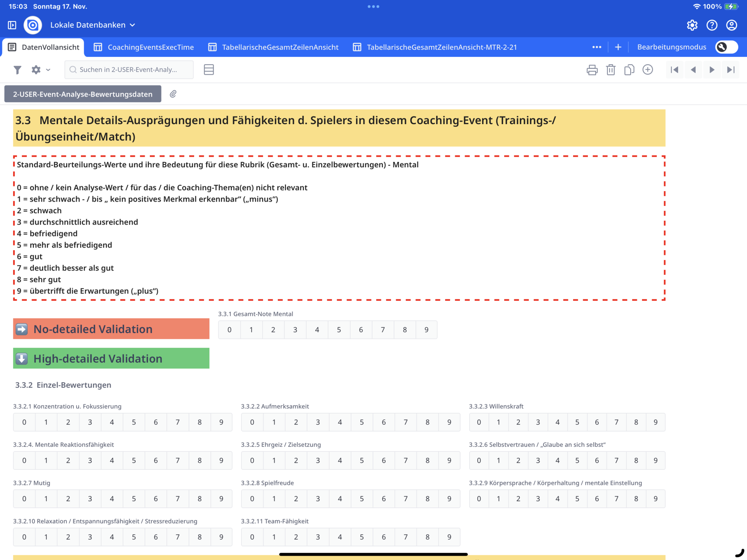Toggle the sidebar panel icon
The image size is (747, 560).
tap(12, 25)
